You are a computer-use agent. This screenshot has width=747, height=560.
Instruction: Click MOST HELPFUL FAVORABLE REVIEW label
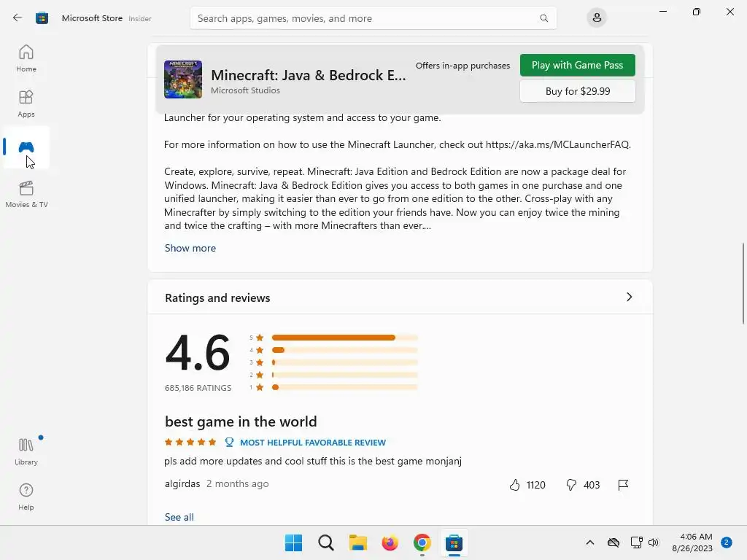313,443
